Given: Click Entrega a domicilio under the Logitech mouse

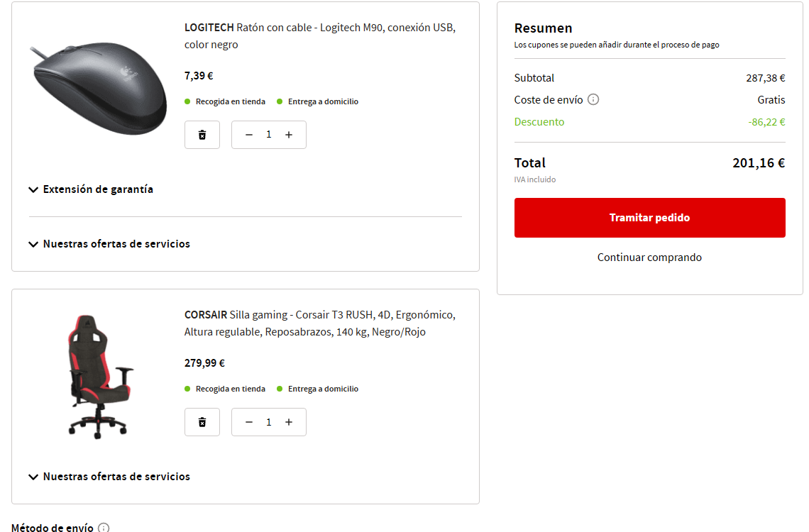Looking at the screenshot, I should pyautogui.click(x=317, y=101).
